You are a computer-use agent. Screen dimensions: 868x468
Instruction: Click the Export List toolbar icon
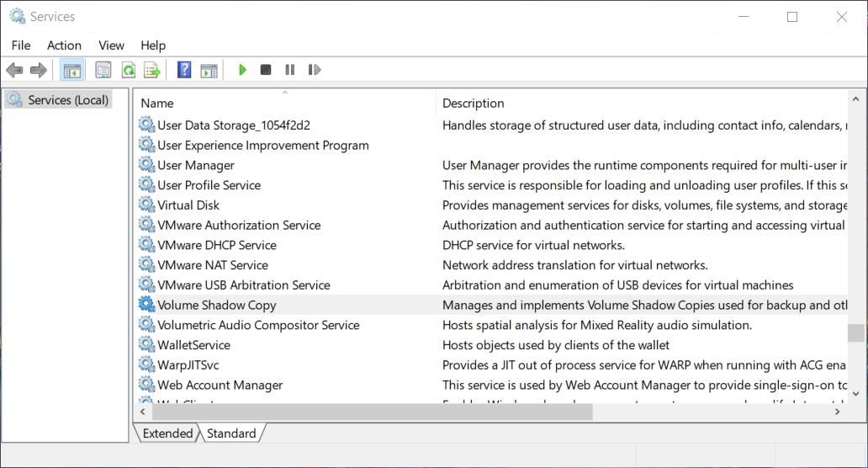[x=152, y=70]
